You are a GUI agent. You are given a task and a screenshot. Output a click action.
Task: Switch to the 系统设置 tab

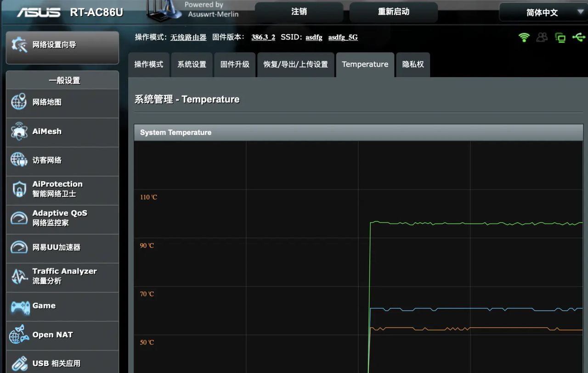[192, 65]
